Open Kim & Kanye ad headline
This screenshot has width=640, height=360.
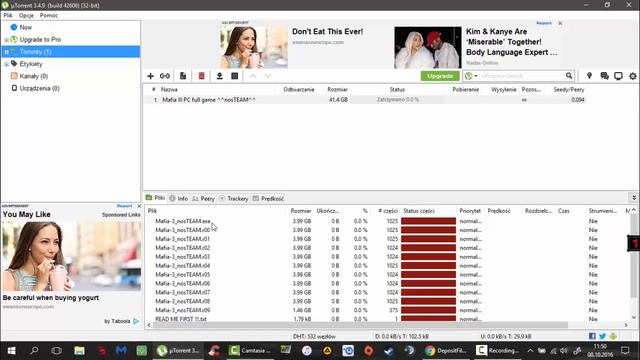pos(511,42)
